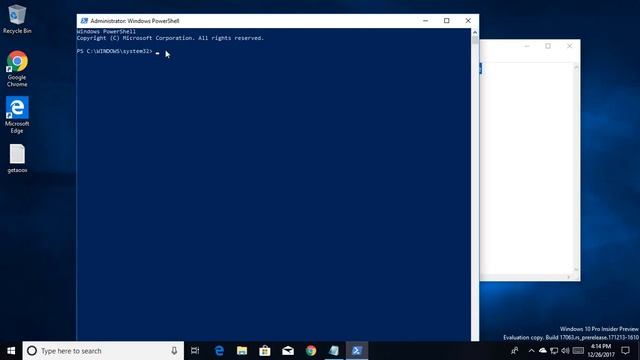Click the background window's scrollbar down arrow
Image resolution: width=640 pixels, height=360 pixels.
coord(576,269)
